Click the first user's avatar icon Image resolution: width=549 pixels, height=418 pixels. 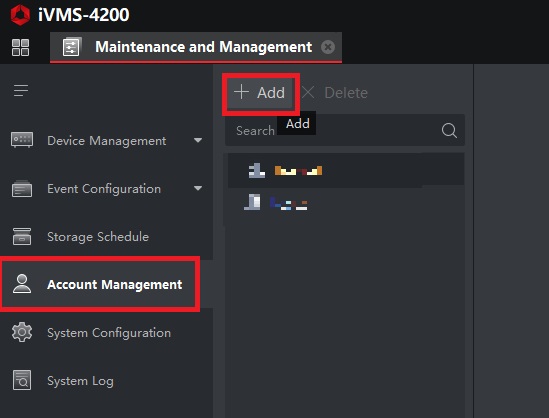(256, 171)
